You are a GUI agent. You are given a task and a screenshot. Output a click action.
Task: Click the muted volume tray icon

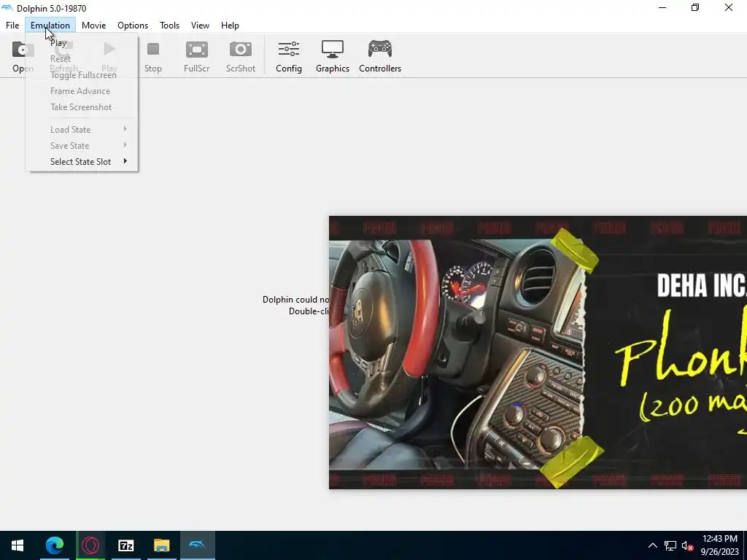[x=687, y=545]
